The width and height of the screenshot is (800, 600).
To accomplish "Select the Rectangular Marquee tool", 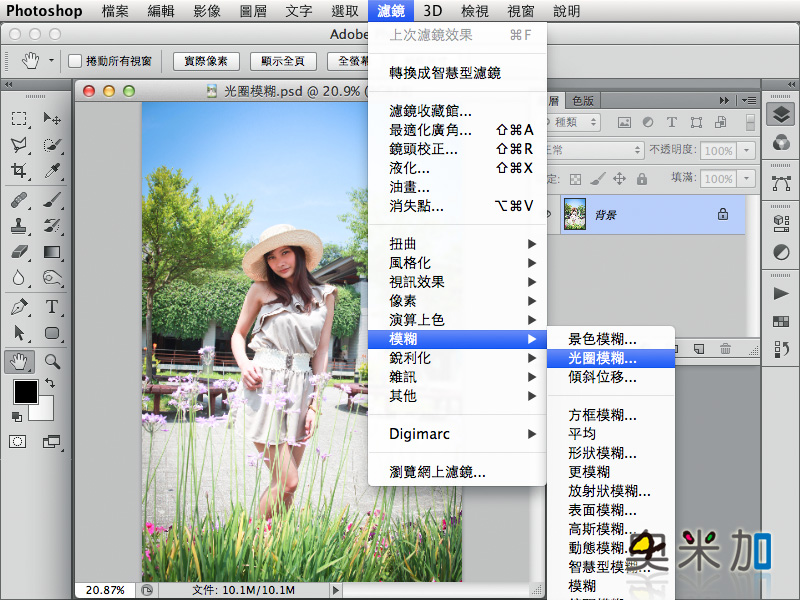I will pyautogui.click(x=19, y=119).
